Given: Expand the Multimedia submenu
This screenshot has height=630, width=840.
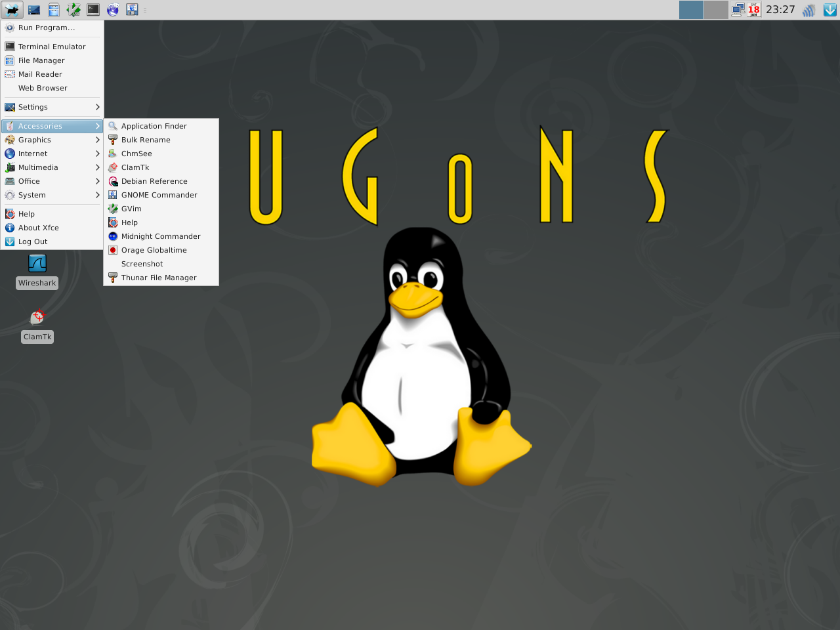Looking at the screenshot, I should point(52,167).
